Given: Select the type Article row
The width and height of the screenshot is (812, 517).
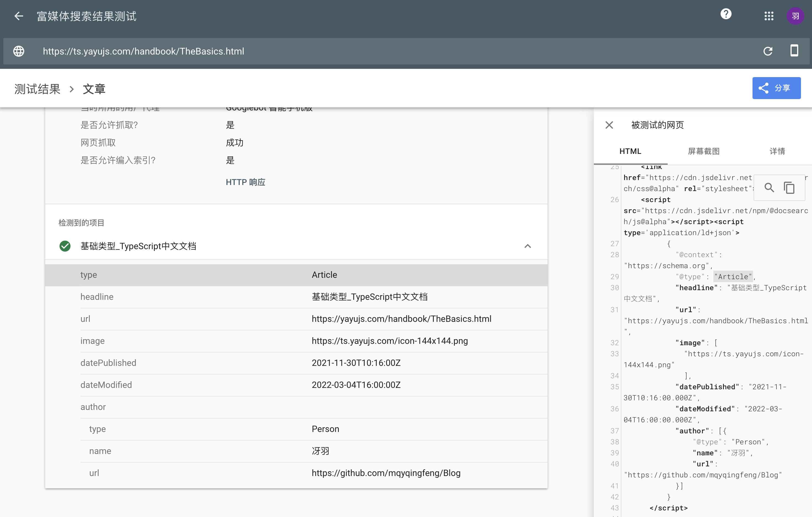Looking at the screenshot, I should (296, 275).
